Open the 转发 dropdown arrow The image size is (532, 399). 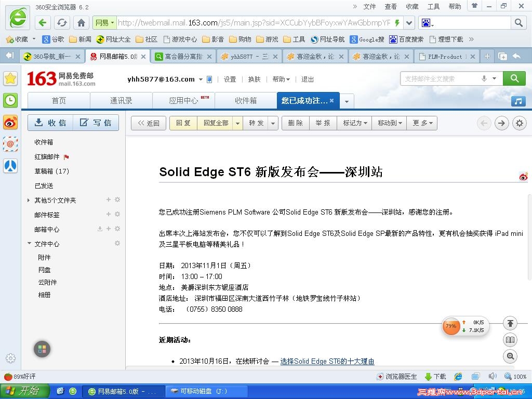point(273,123)
